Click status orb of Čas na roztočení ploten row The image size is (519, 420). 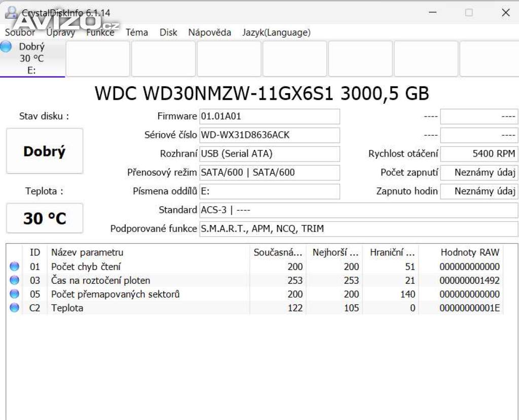pos(14,280)
